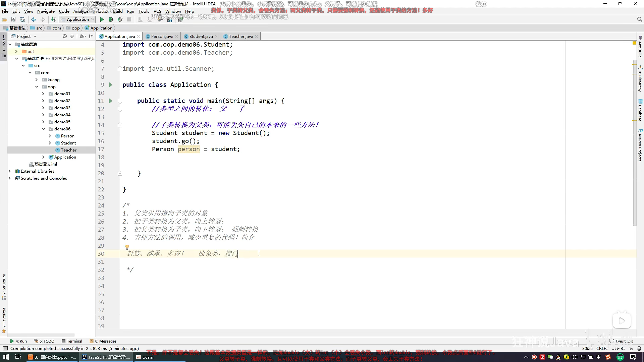
Task: Open the Application run configuration dropdown
Action: click(x=78, y=19)
